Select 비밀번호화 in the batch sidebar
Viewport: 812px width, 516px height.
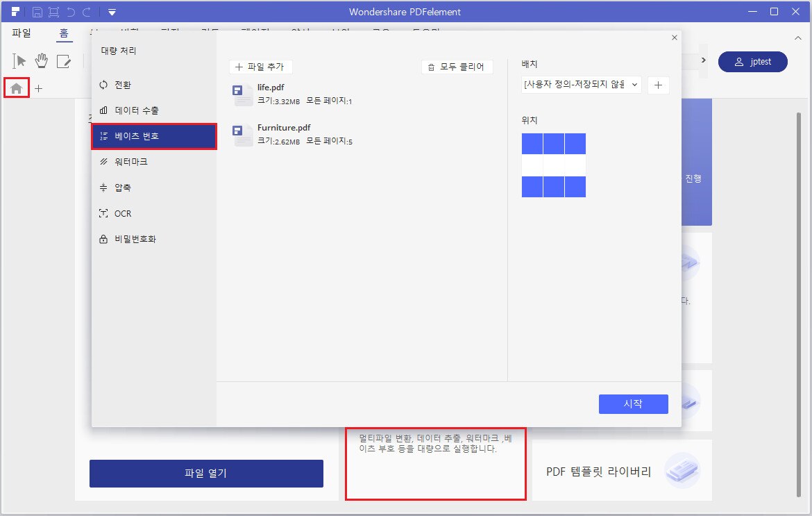tap(154, 239)
